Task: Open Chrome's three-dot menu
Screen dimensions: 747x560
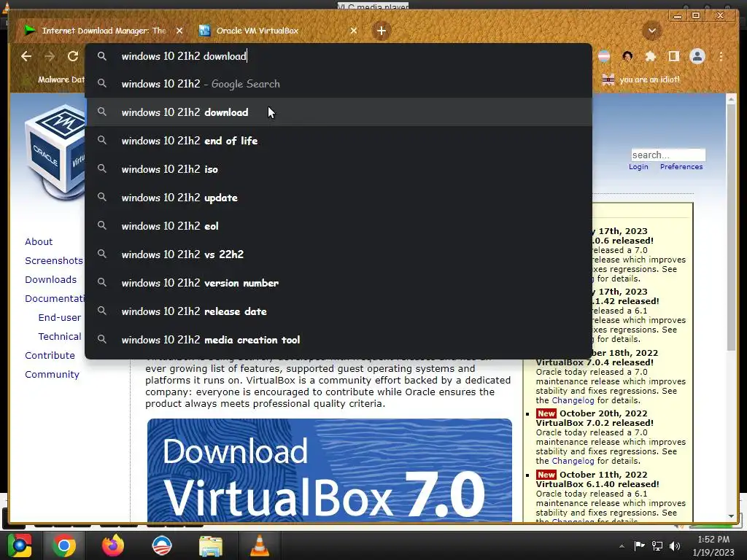Action: (x=721, y=56)
